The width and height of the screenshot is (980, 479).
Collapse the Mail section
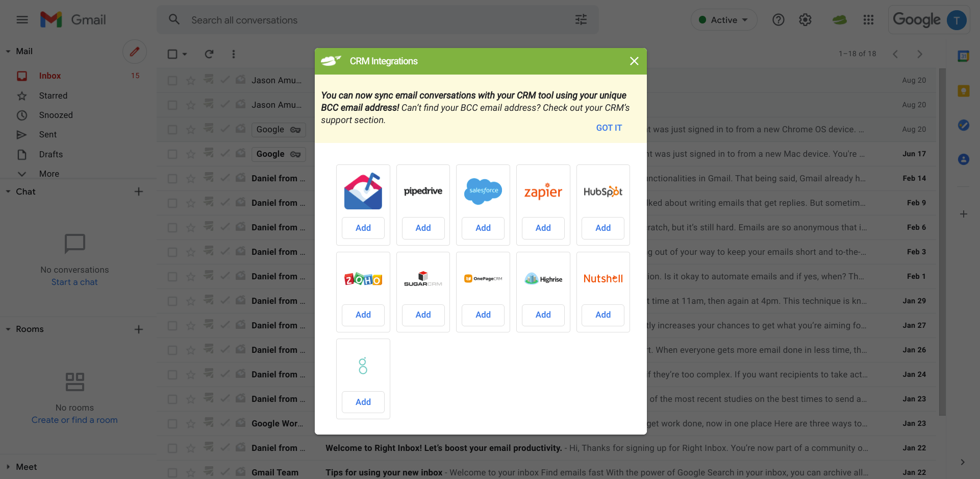[x=8, y=51]
